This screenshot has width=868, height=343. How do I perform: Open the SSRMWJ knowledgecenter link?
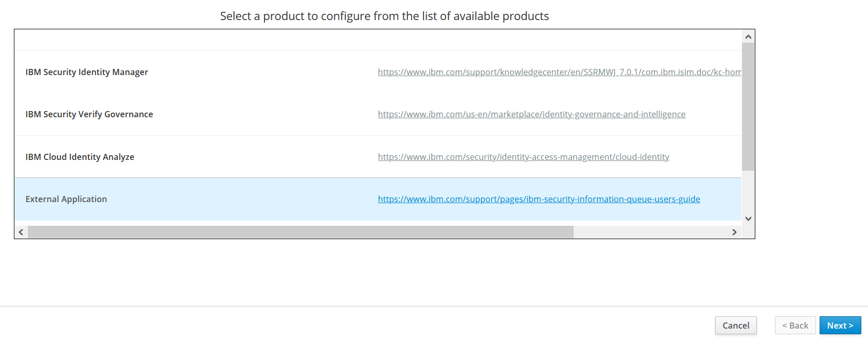tap(559, 72)
